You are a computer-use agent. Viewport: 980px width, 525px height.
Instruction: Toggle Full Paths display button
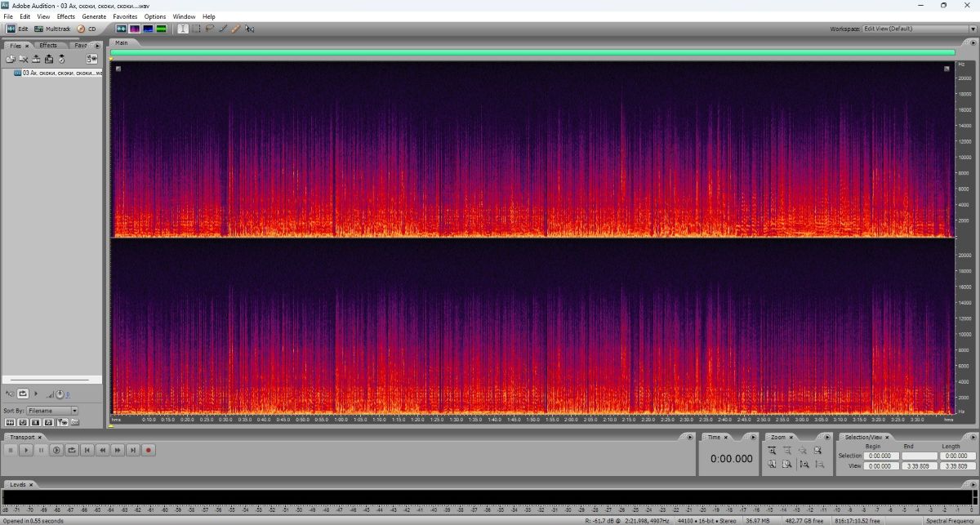pos(74,422)
